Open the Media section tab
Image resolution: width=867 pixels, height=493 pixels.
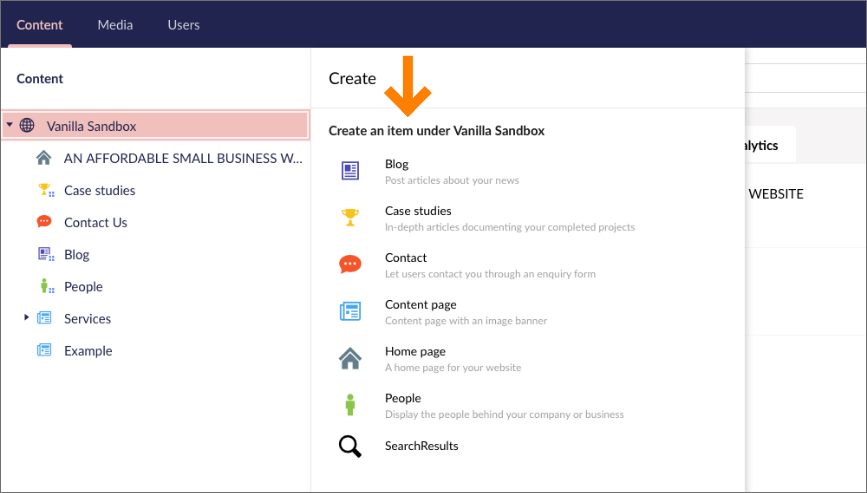115,25
